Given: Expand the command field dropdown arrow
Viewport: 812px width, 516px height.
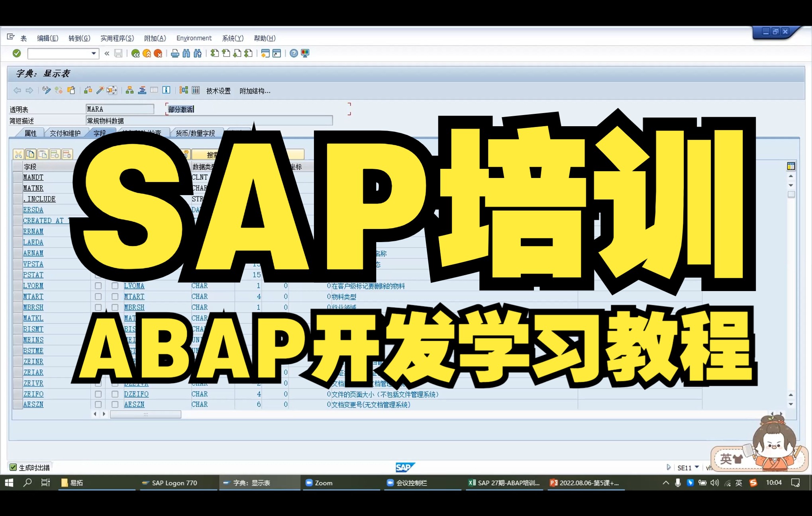Looking at the screenshot, I should pos(94,53).
